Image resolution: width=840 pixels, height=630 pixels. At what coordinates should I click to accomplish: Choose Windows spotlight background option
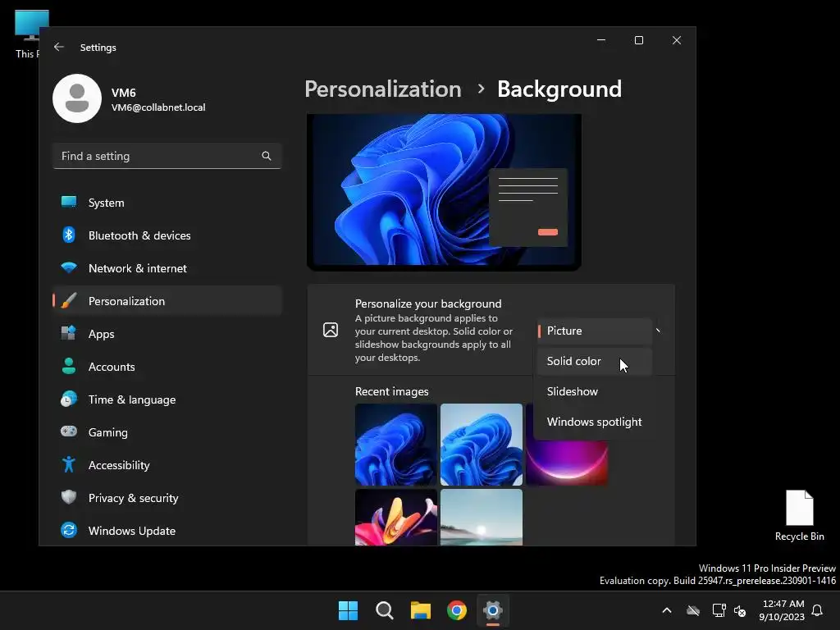pyautogui.click(x=594, y=422)
